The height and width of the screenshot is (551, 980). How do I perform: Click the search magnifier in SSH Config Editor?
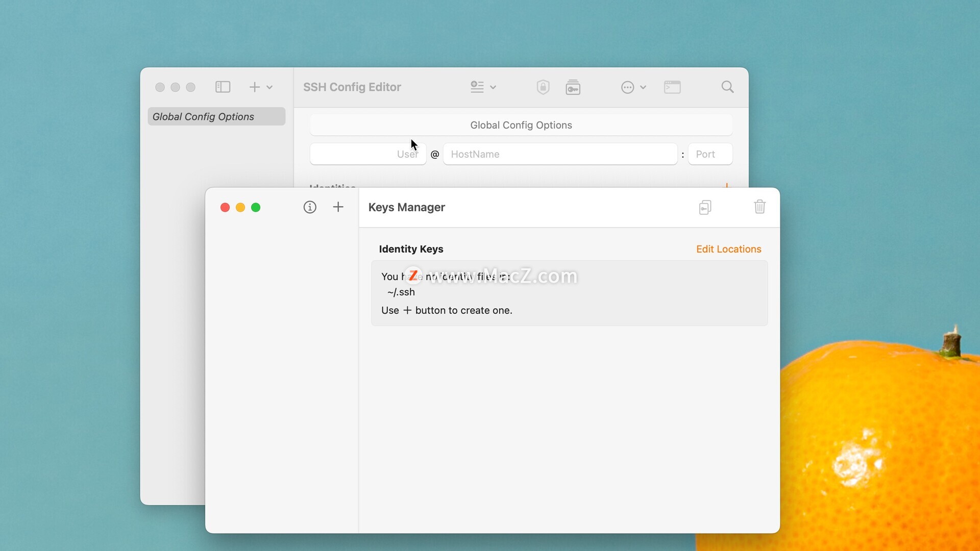point(727,87)
